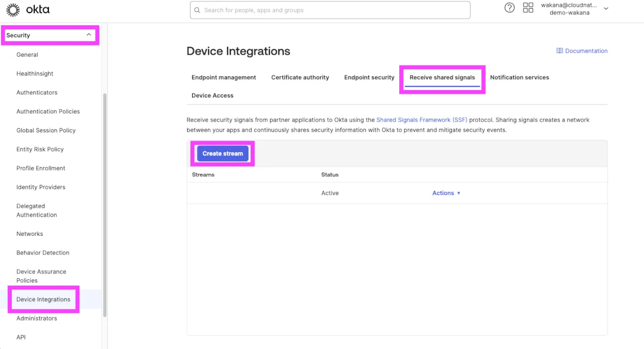
Task: Open the Actions dropdown for the stream
Action: 446,193
